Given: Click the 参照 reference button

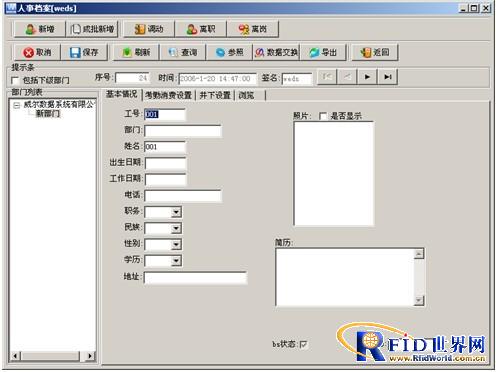Looking at the screenshot, I should point(229,52).
